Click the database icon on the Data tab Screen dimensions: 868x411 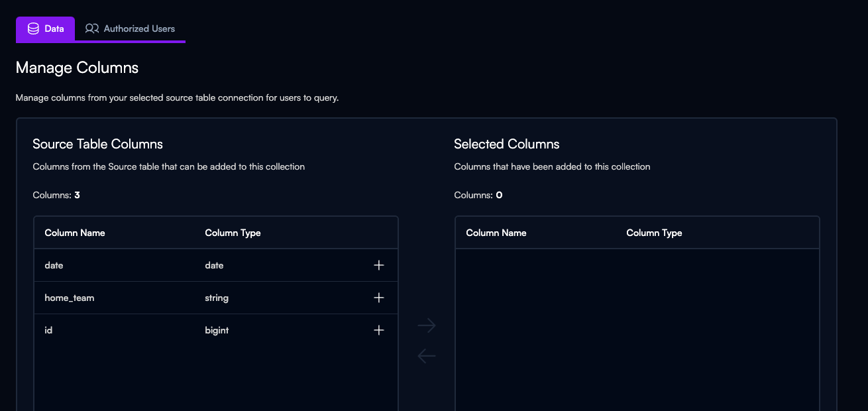click(33, 29)
